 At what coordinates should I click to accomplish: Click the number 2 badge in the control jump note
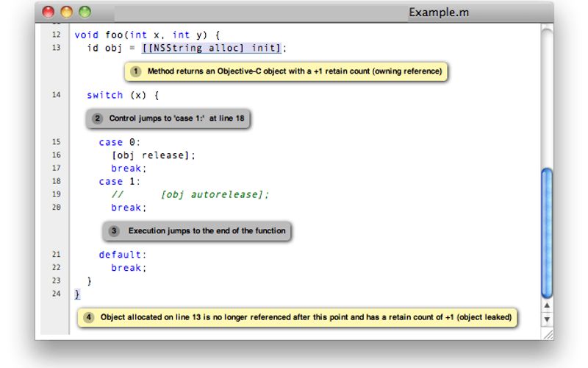pos(98,118)
